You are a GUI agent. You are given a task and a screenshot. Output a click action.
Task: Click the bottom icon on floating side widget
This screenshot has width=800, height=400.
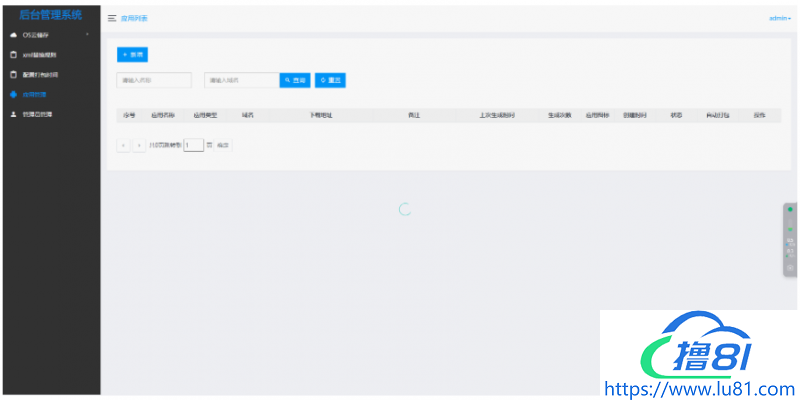click(x=790, y=267)
